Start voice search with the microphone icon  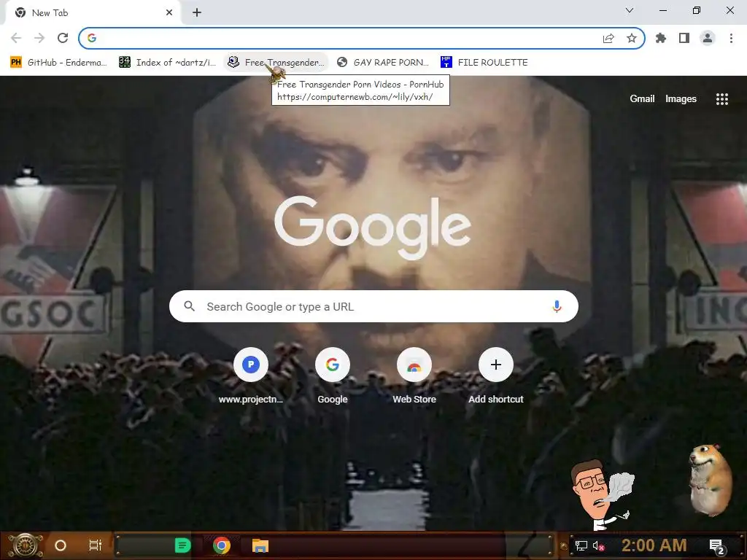[x=557, y=306]
